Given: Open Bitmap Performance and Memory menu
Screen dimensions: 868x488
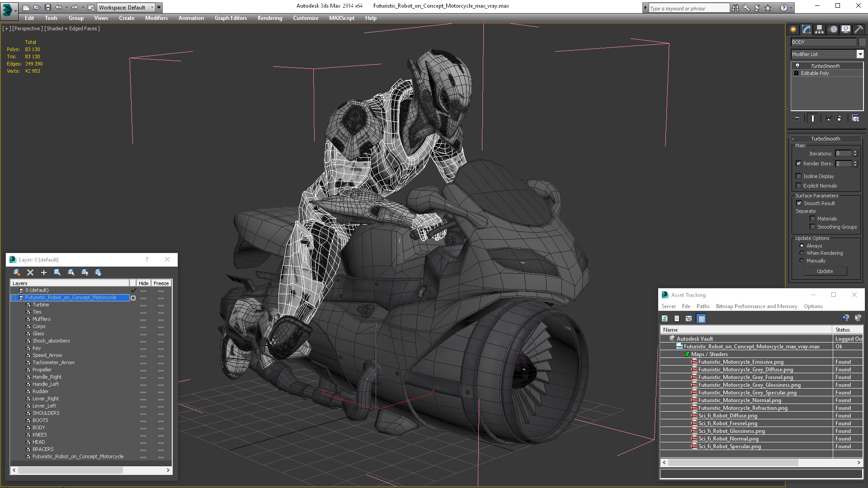Looking at the screenshot, I should (x=756, y=306).
